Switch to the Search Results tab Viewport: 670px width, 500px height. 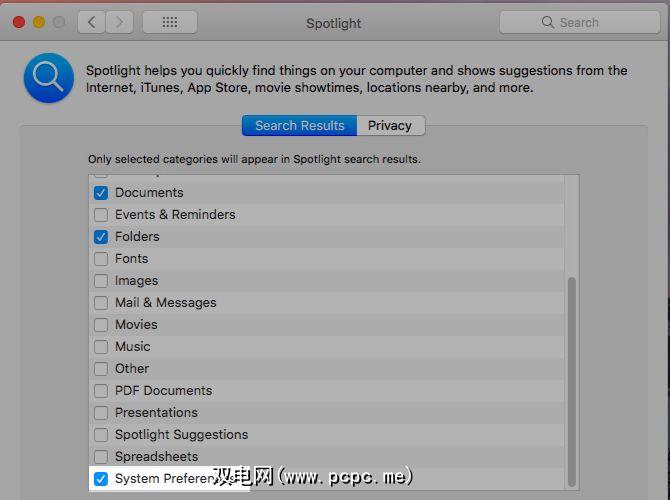(x=299, y=126)
